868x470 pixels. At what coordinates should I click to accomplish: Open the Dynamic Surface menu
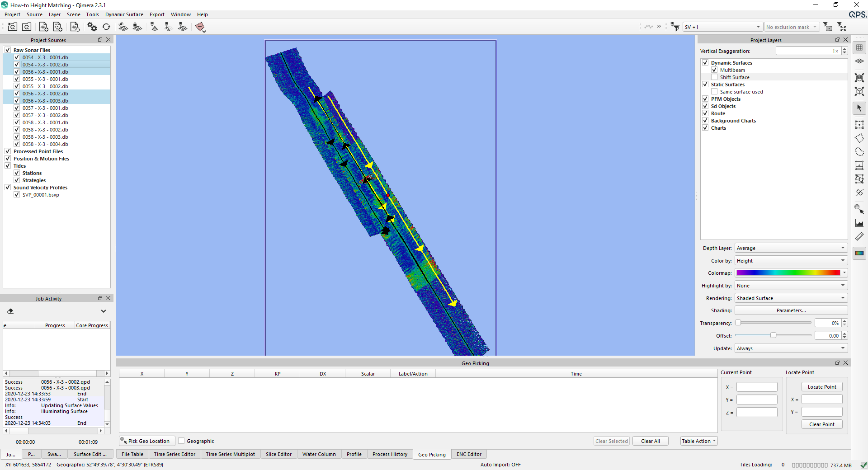(124, 14)
